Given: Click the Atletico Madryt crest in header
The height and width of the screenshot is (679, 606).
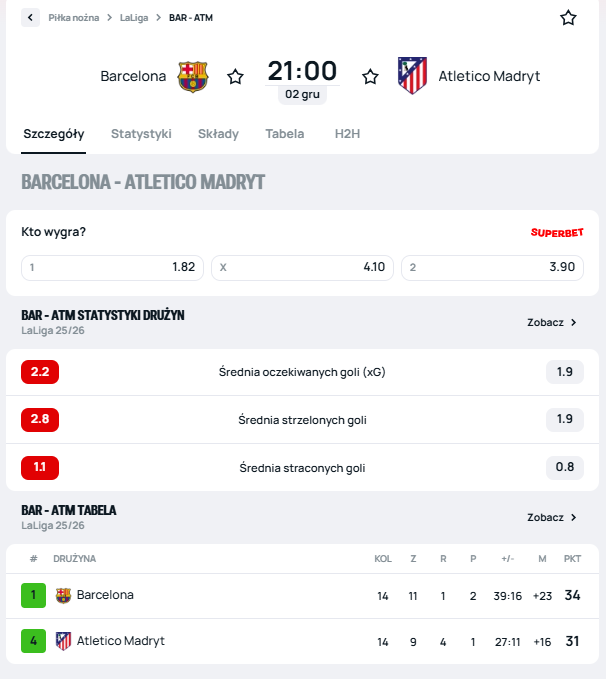Looking at the screenshot, I should (x=412, y=76).
